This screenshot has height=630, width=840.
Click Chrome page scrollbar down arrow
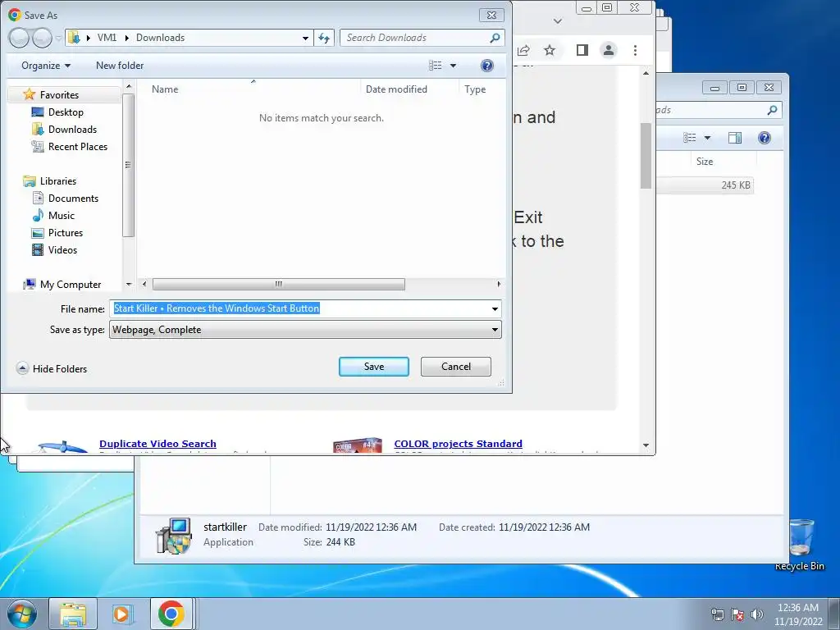pyautogui.click(x=646, y=445)
